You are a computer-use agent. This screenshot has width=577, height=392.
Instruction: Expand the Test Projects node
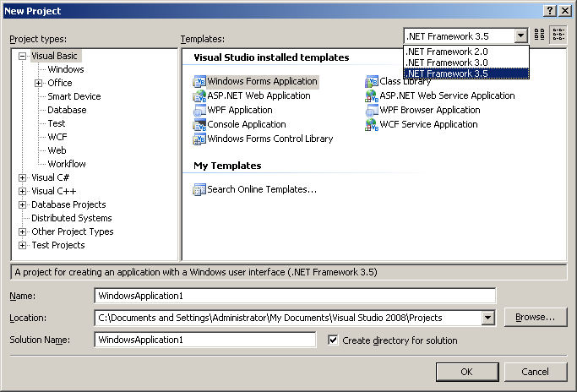[x=23, y=246]
